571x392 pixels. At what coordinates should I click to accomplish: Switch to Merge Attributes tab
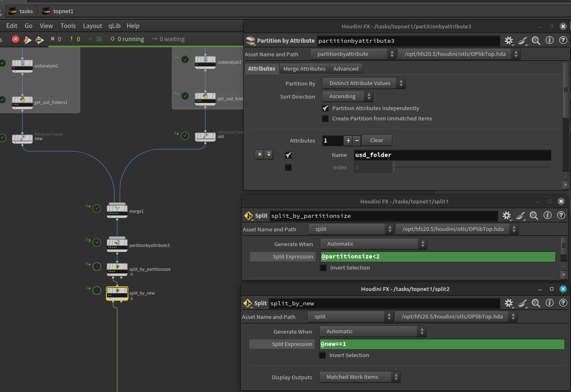coord(304,69)
